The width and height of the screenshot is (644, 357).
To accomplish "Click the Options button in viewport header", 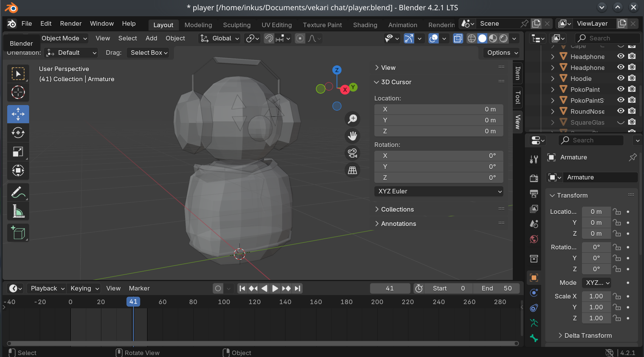I will 502,53.
